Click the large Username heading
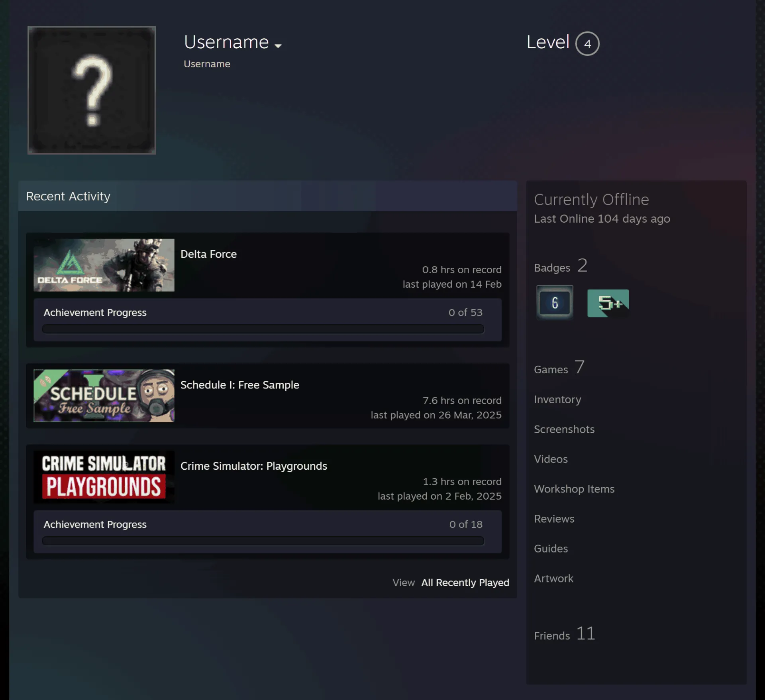The image size is (765, 700). tap(226, 42)
